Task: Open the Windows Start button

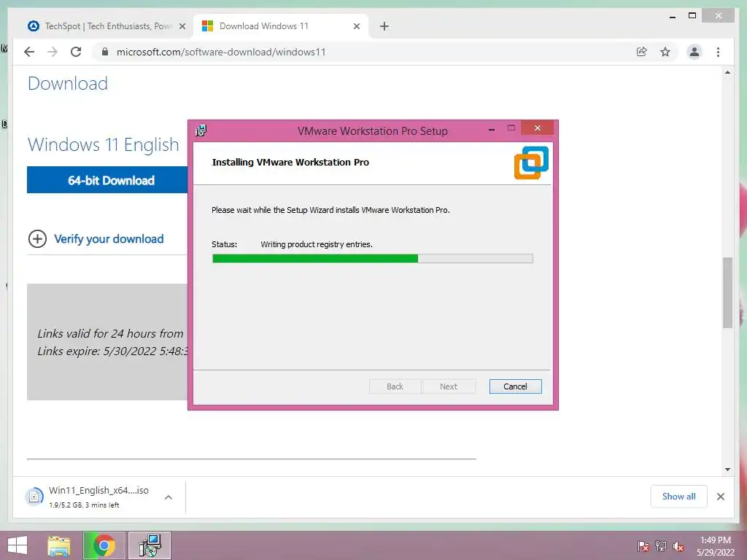Action: (x=18, y=545)
